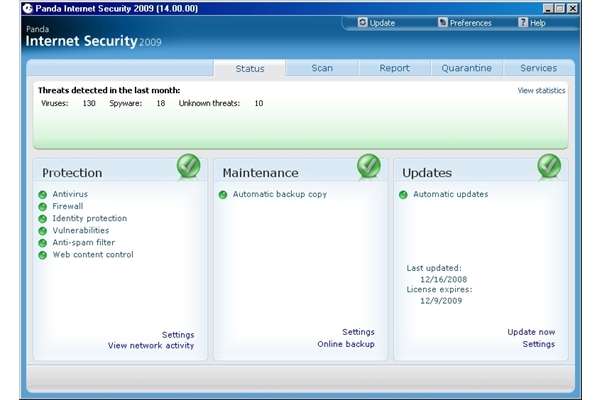Click the last updated date 12/16/2008

pyautogui.click(x=443, y=279)
